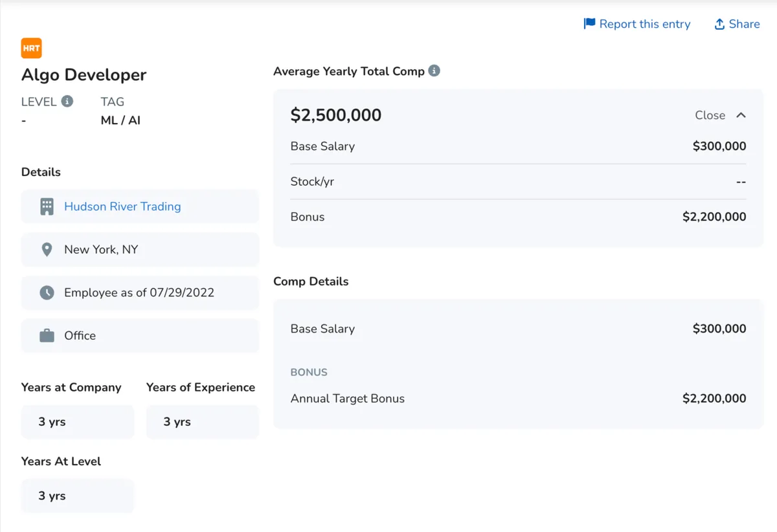
Task: Click the $2,500,000 total comp amount
Action: click(336, 115)
